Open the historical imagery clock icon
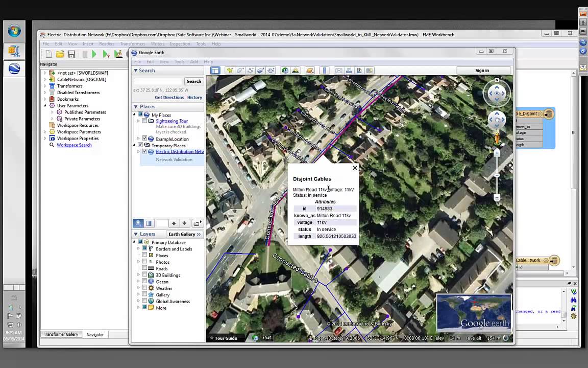The height and width of the screenshot is (368, 588). click(x=285, y=71)
